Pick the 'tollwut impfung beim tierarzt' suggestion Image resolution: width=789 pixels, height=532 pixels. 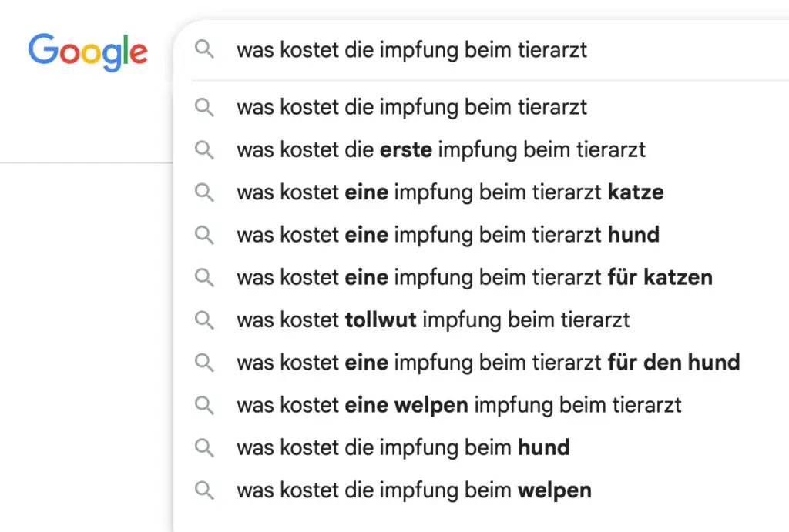(x=431, y=320)
